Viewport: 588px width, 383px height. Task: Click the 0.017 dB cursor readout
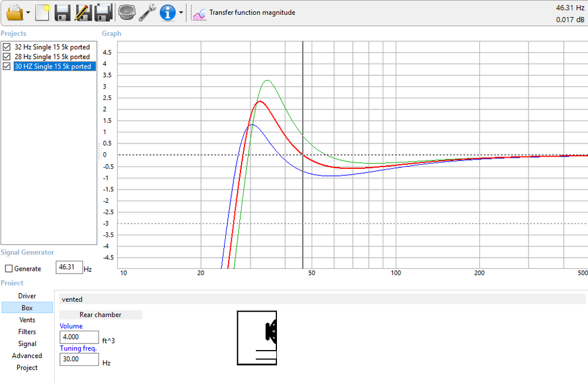[570, 19]
